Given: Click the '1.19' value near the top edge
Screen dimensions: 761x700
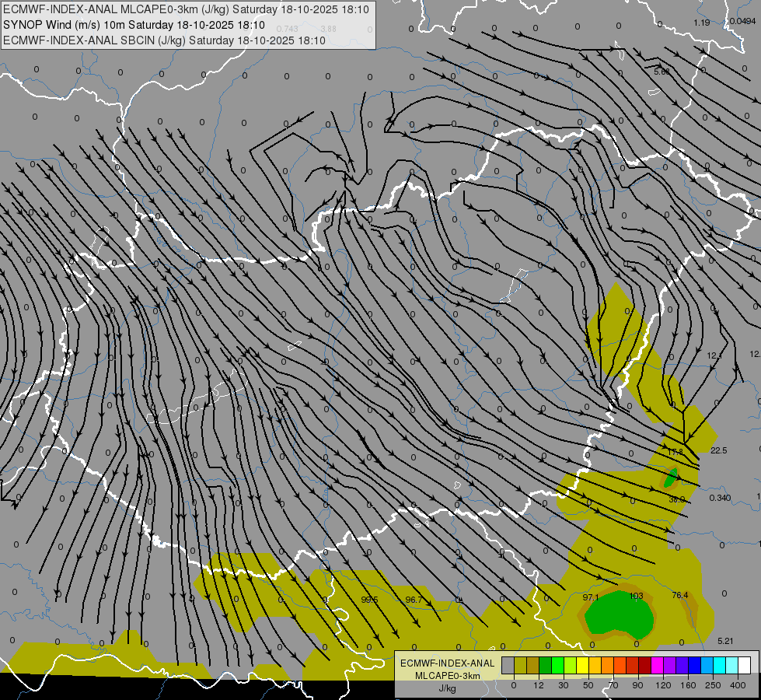Looking at the screenshot, I should coord(702,23).
